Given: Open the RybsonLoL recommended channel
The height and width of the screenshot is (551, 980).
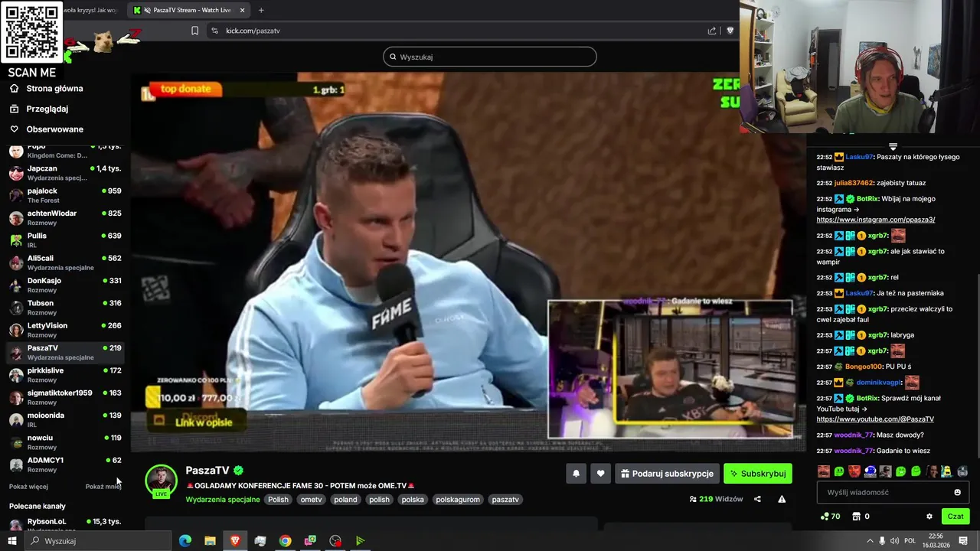Looking at the screenshot, I should tap(64, 523).
